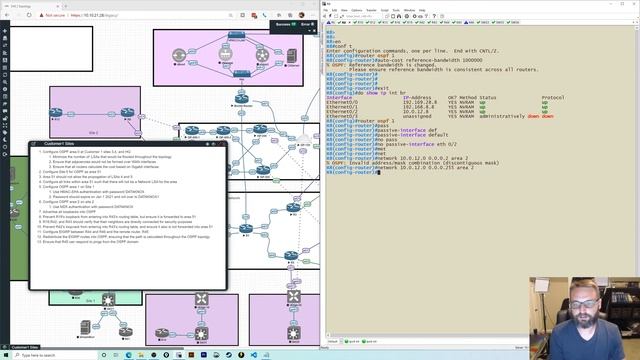
Task: Reload the browser page
Action: click(x=29, y=15)
